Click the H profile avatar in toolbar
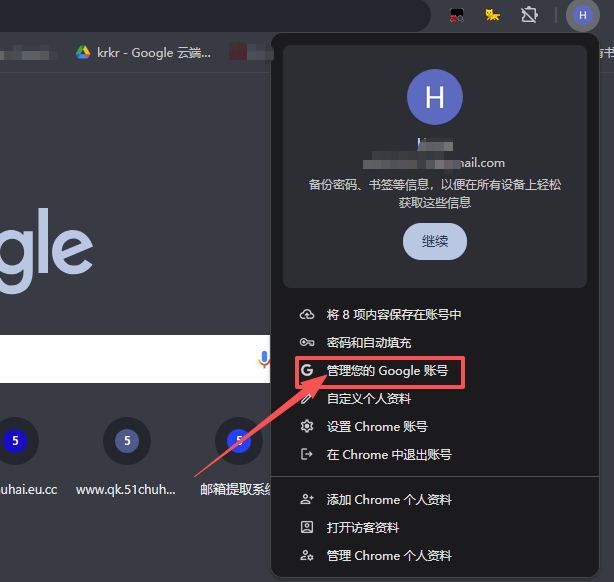The height and width of the screenshot is (582, 614). (x=583, y=15)
